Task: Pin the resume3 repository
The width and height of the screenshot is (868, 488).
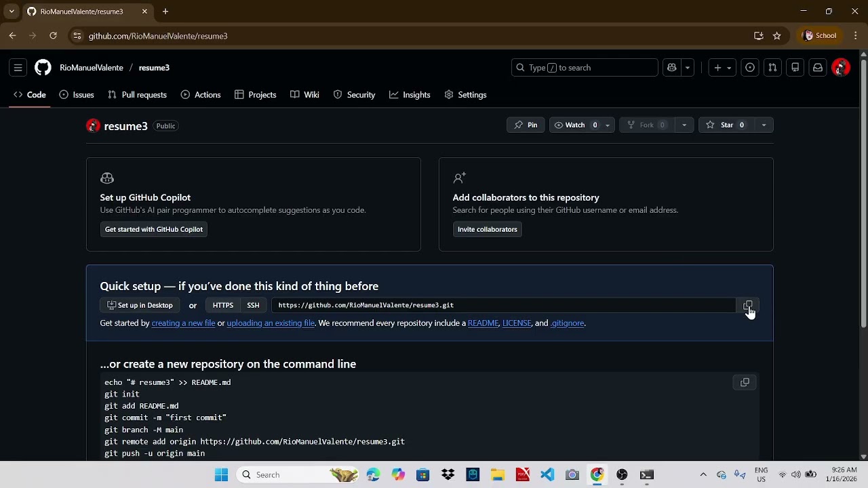Action: tap(526, 125)
